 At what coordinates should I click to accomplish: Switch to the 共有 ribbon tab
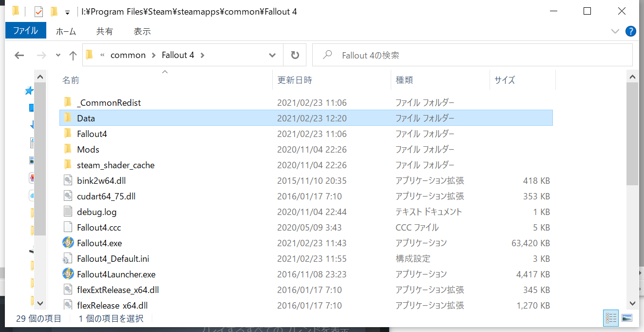[105, 31]
